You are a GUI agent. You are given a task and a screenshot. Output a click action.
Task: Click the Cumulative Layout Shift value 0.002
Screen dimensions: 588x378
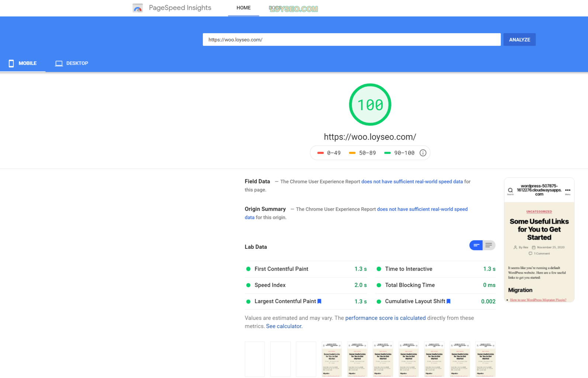click(x=488, y=302)
